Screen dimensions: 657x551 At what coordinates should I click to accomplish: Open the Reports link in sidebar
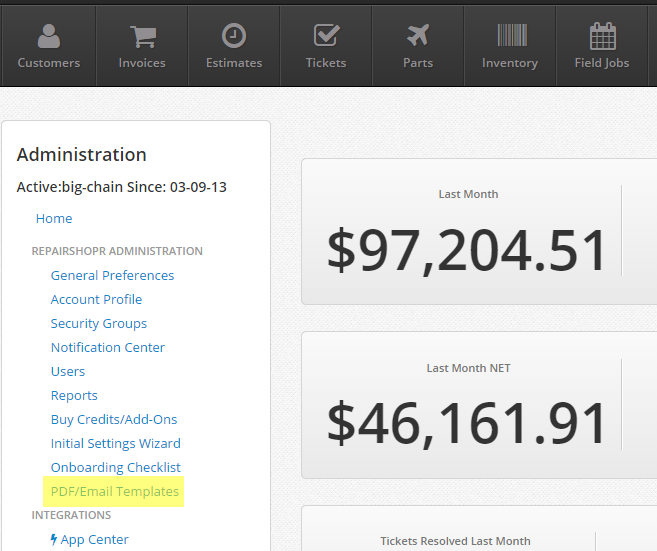[x=74, y=396]
